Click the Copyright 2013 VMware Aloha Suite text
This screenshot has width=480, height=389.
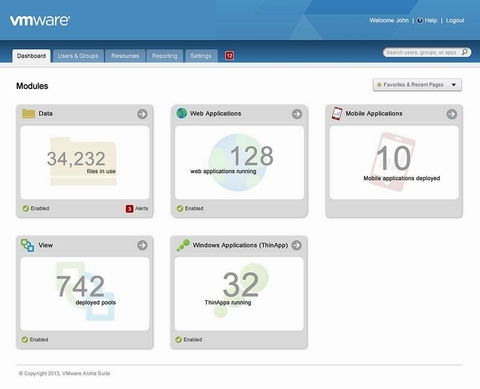[x=64, y=373]
